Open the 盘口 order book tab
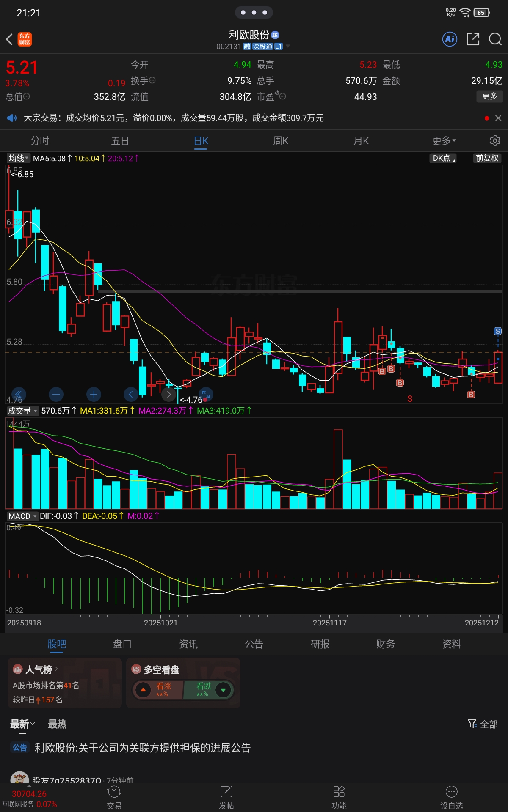Screen dimensions: 508x812 pyautogui.click(x=122, y=644)
